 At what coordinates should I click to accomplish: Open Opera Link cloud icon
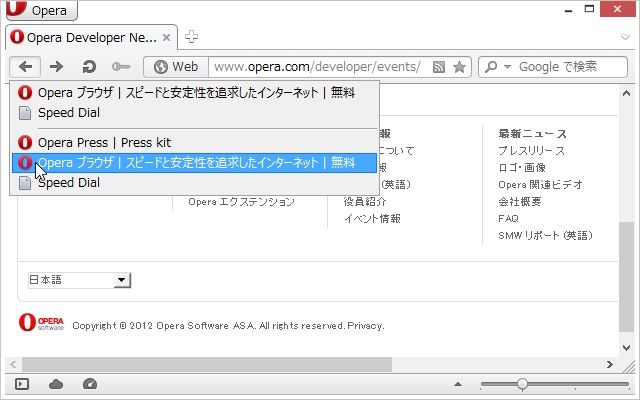[56, 384]
